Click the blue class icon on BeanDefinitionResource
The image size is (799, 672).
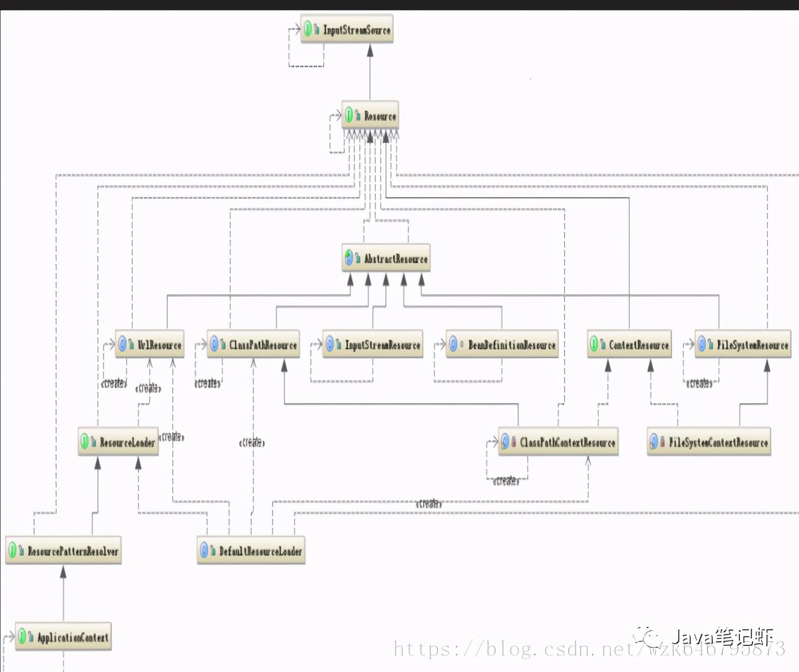point(454,345)
